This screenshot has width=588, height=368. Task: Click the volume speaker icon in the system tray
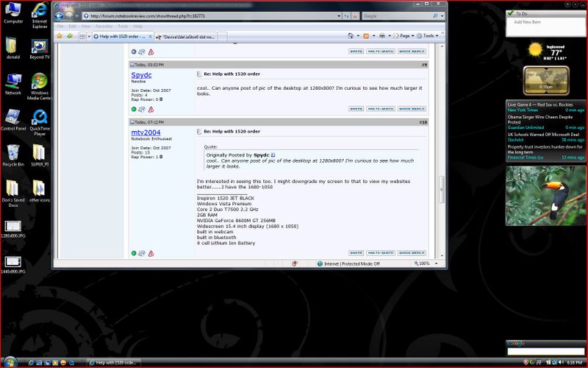coord(561,362)
